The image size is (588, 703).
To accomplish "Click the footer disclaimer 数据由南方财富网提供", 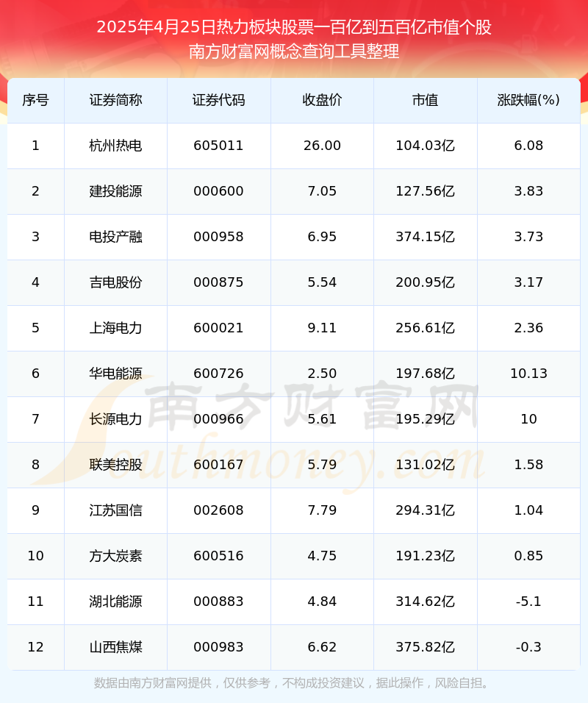I will 153,683.
